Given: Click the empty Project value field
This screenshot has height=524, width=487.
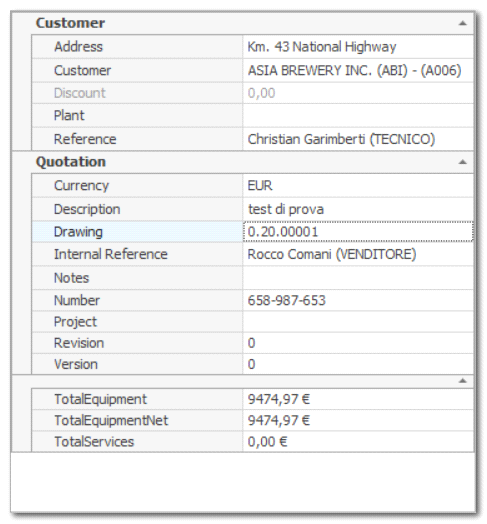Looking at the screenshot, I should tap(358, 322).
